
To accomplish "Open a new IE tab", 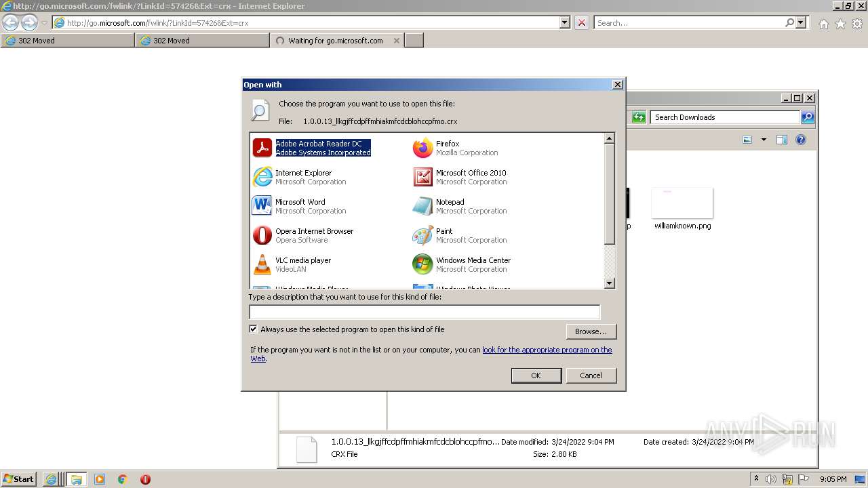I will click(414, 41).
